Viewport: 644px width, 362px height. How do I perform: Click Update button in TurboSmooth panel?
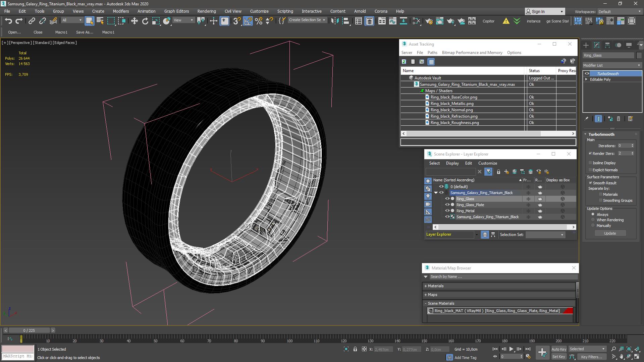click(x=609, y=233)
